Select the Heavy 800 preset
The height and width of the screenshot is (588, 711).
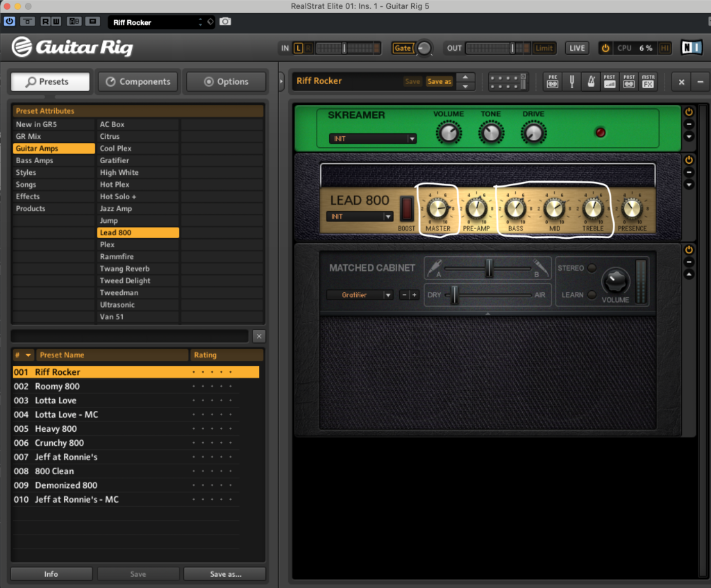pyautogui.click(x=56, y=429)
